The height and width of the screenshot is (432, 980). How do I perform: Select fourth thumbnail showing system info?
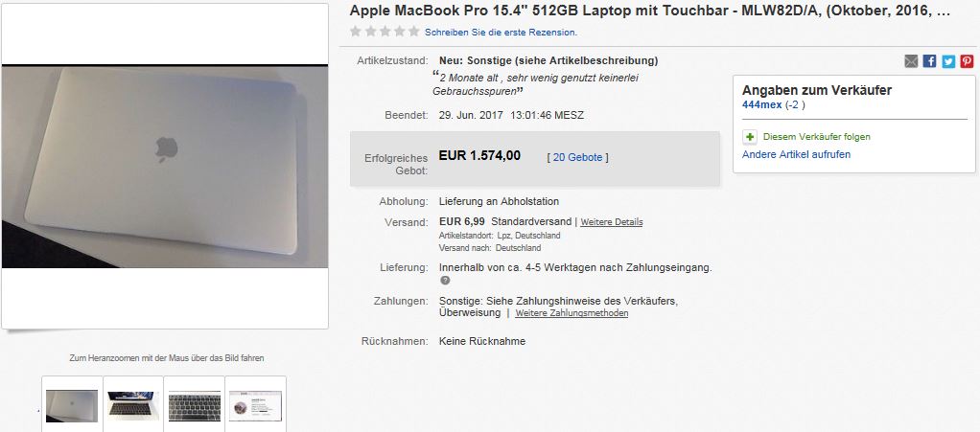click(256, 404)
